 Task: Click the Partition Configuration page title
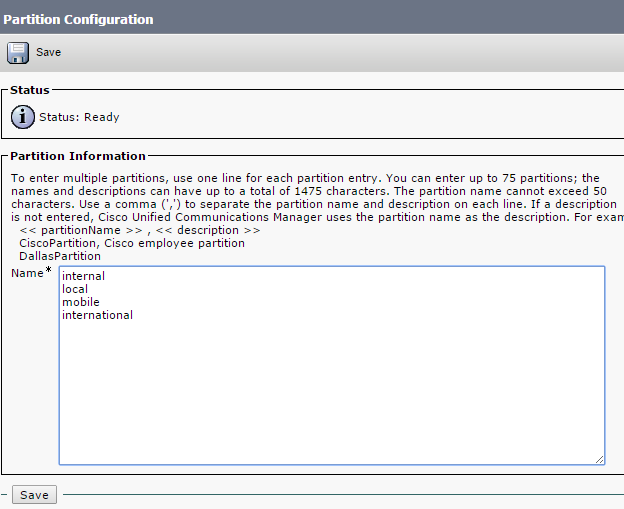point(79,19)
